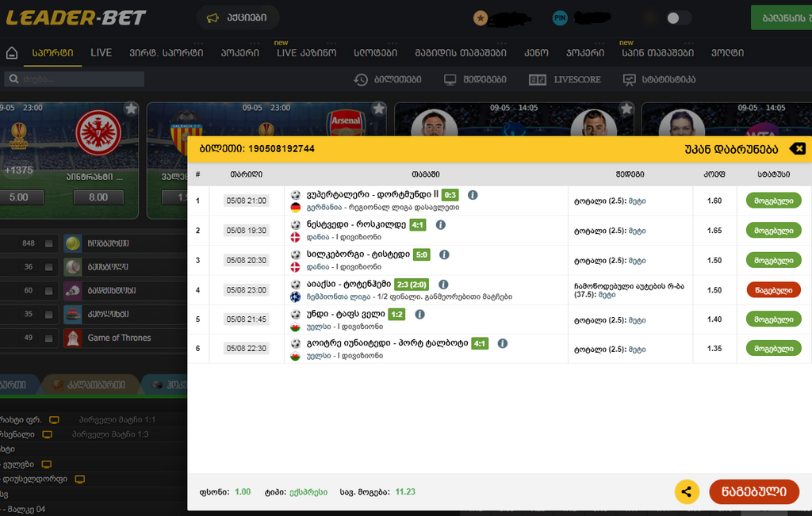812x516 pixels.
Task: Select the Game of Thrones icon
Action: click(x=72, y=338)
